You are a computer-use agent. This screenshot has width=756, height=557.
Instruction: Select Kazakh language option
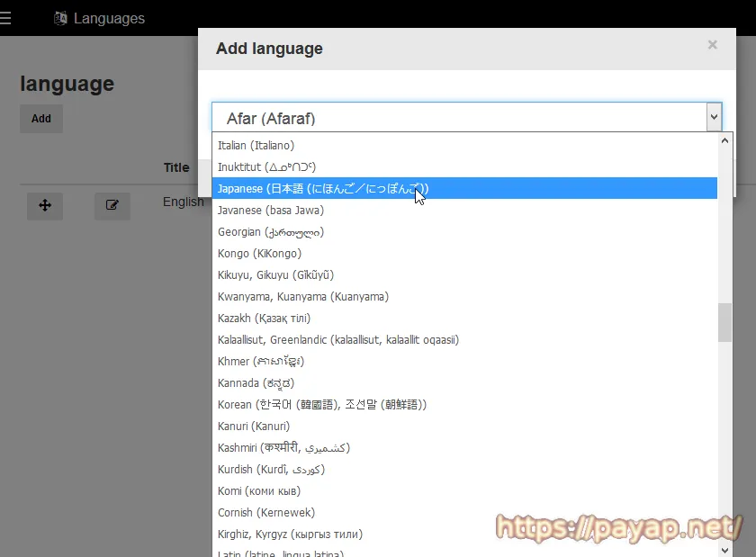tap(264, 319)
